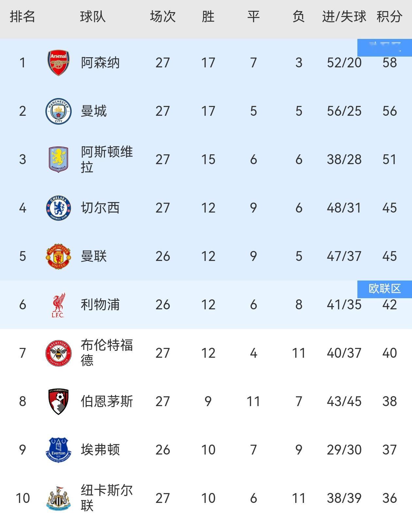Click the 积分 column header
This screenshot has height=532, width=412.
[389, 17]
